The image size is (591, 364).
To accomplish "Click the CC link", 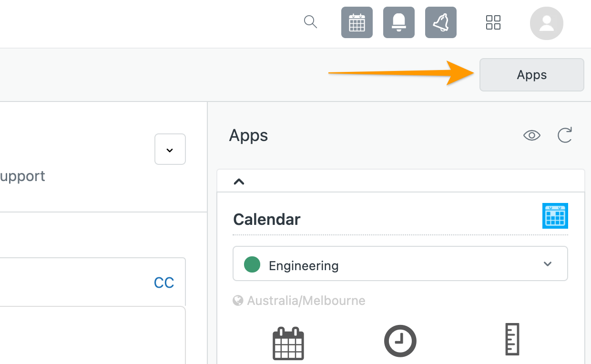I will click(x=164, y=283).
